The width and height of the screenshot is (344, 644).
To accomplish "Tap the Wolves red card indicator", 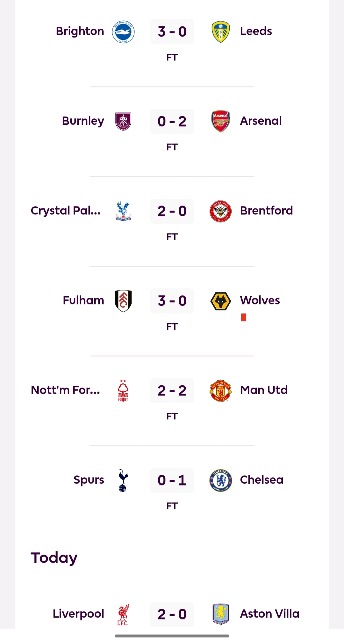I will point(244,317).
